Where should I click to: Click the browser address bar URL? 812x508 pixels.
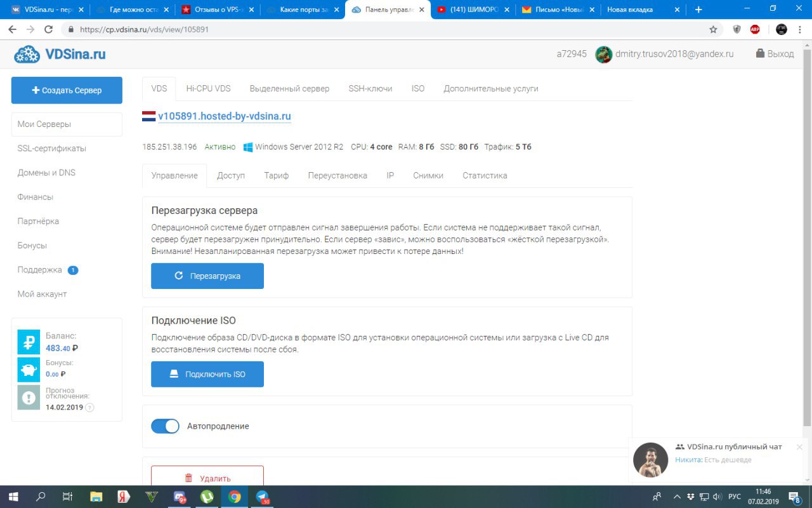pyautogui.click(x=144, y=29)
